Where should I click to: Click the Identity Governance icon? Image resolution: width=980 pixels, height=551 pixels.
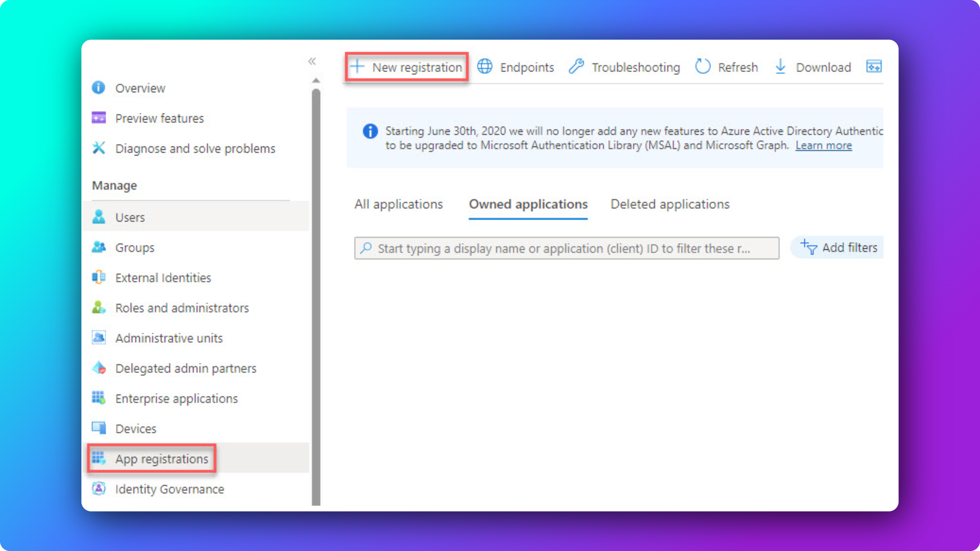tap(98, 489)
